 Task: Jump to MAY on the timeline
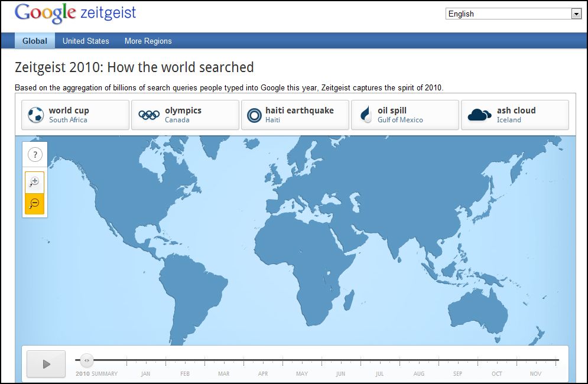pos(302,373)
